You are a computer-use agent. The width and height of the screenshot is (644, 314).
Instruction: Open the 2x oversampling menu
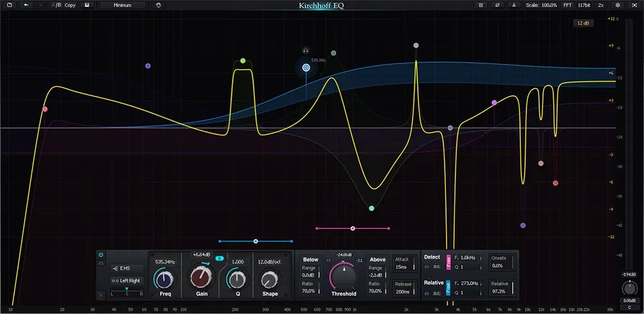pos(601,5)
